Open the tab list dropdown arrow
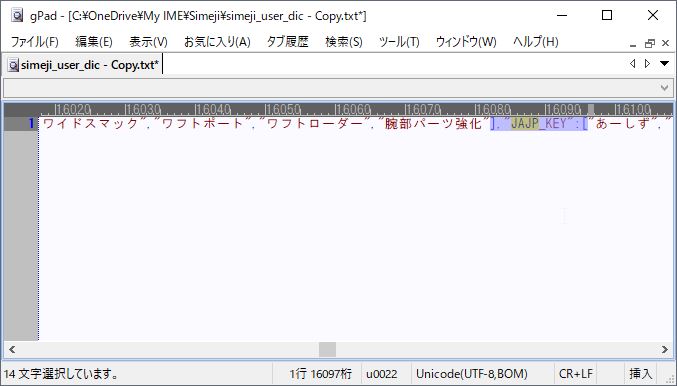 (664, 64)
